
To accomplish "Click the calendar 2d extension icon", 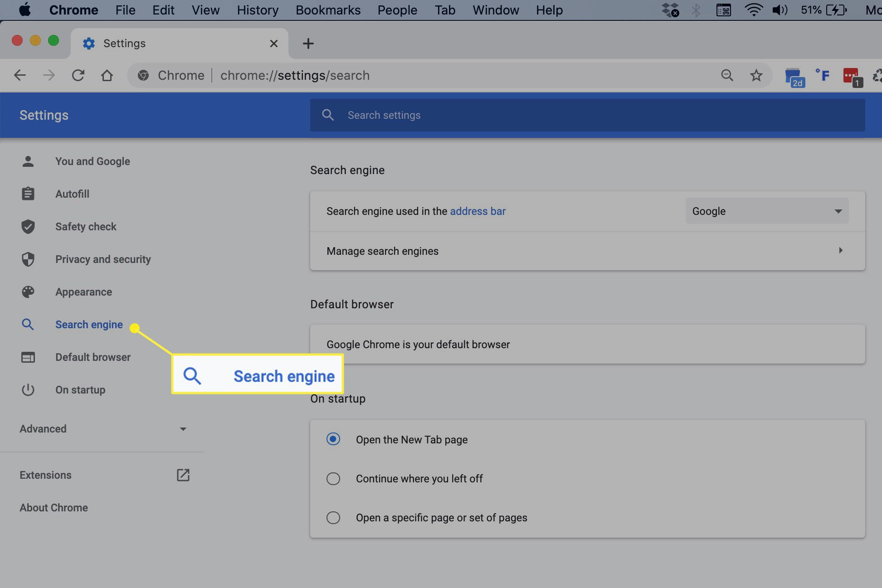I will click(794, 77).
